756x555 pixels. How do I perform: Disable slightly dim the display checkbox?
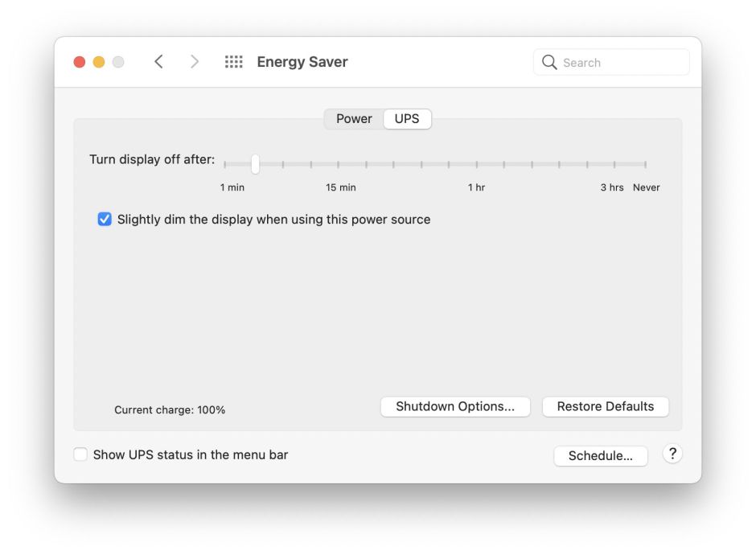tap(105, 220)
